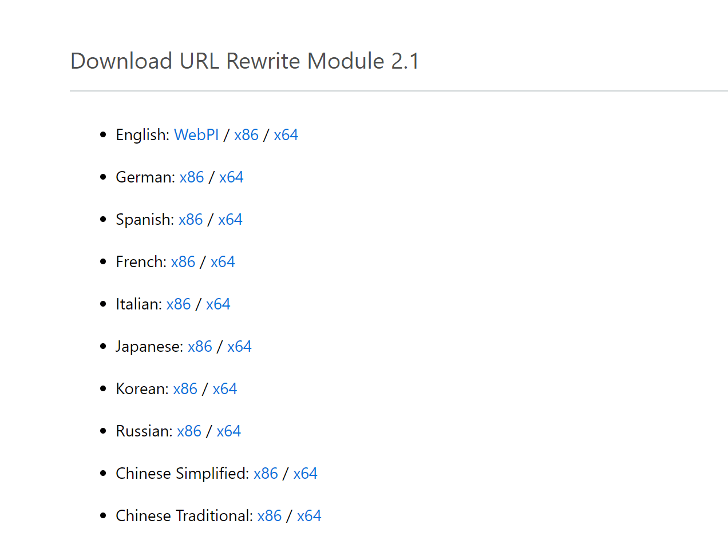Download the Russian x86 installer
Image resolution: width=728 pixels, height=560 pixels.
click(x=189, y=431)
